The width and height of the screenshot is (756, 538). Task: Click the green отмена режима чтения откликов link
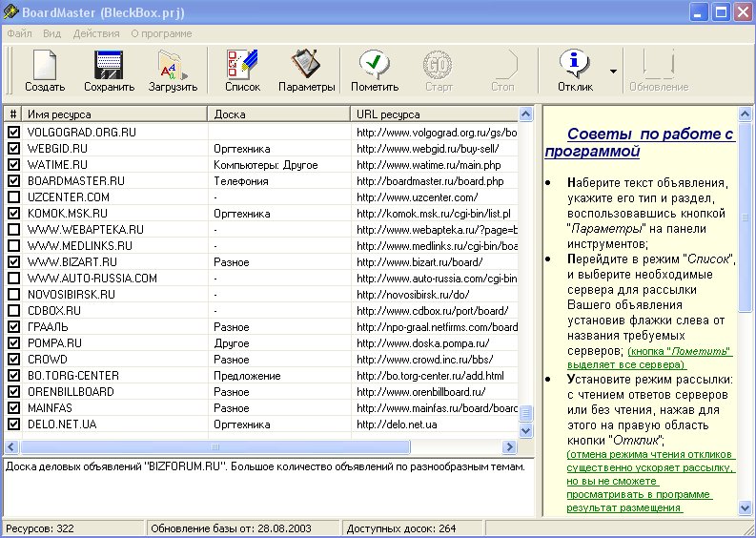651,481
